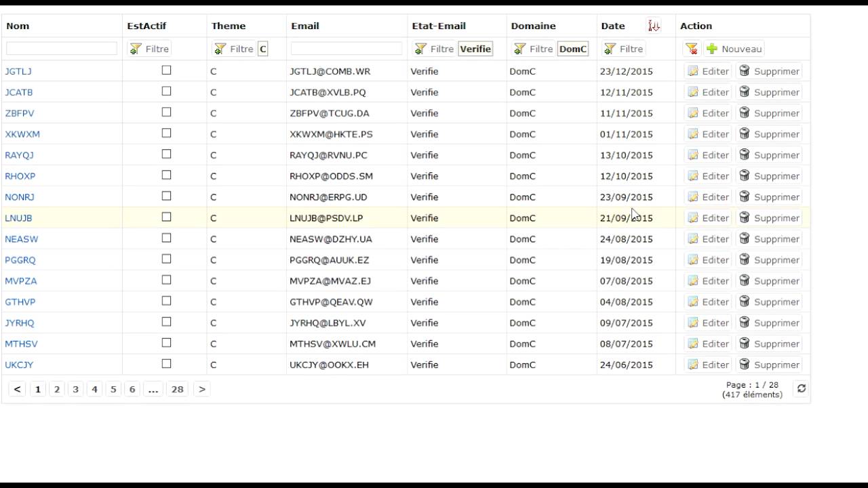
Task: Edit the JGTLJ row
Action: click(708, 71)
